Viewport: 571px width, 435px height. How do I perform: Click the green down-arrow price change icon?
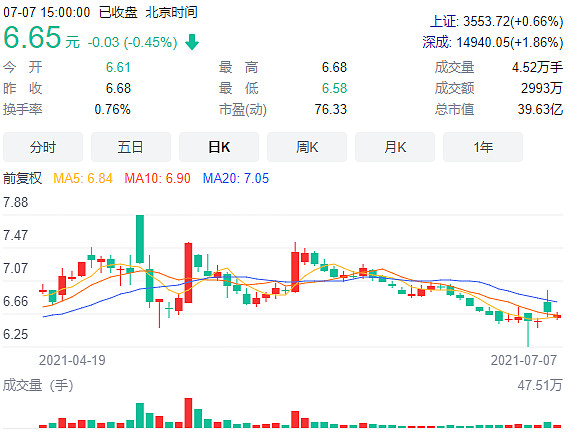click(192, 42)
